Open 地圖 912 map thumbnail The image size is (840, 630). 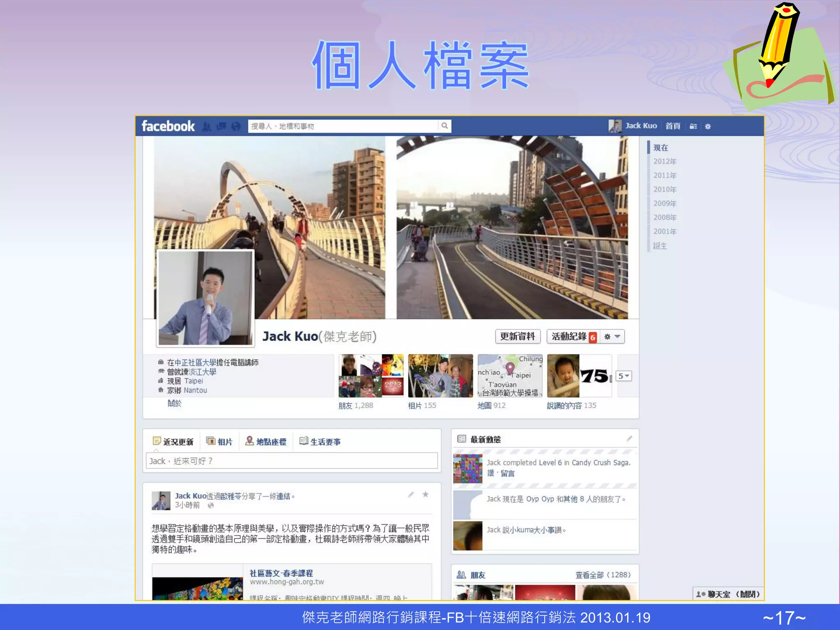click(x=510, y=376)
